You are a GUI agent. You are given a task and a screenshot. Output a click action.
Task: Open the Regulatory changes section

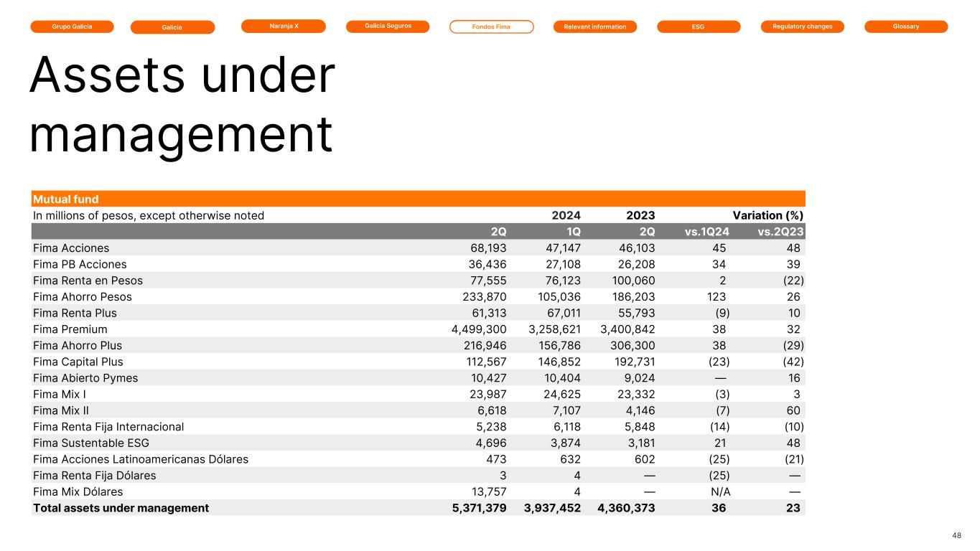pos(802,27)
